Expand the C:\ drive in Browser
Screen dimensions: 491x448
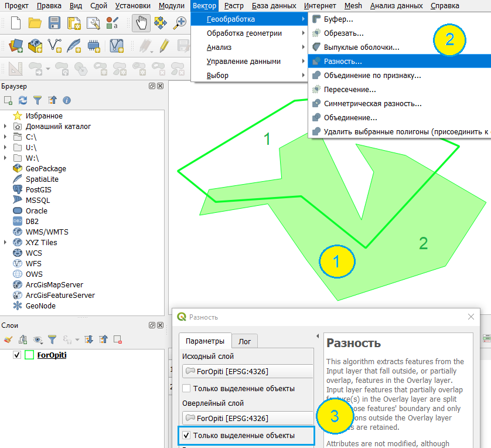point(6,137)
